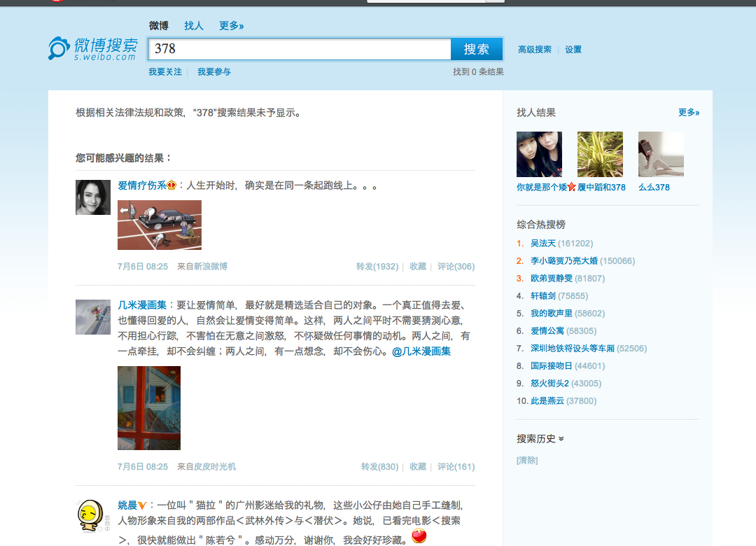756x546 pixels.
Task: Open hot search 爱情公寓
Action: click(x=547, y=331)
